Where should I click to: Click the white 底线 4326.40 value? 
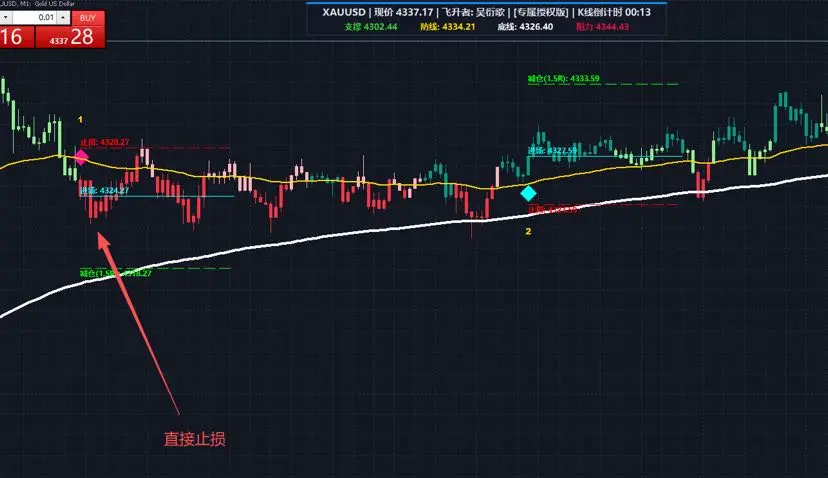point(525,27)
